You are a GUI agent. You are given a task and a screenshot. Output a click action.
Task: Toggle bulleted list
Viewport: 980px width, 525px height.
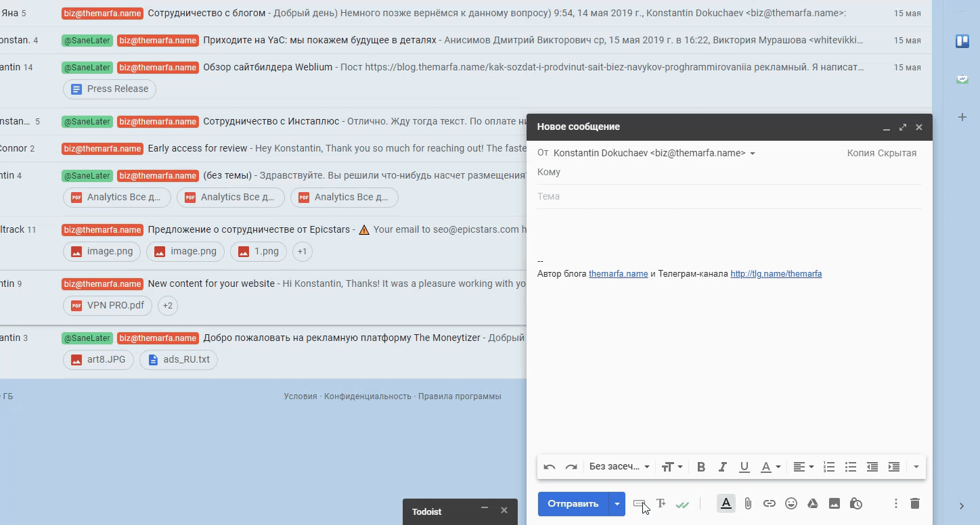click(851, 467)
